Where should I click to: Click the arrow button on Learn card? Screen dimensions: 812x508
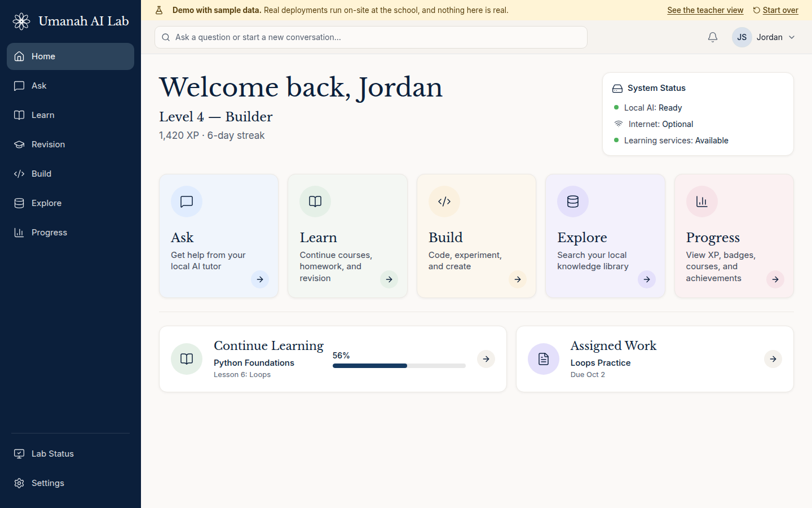click(389, 279)
